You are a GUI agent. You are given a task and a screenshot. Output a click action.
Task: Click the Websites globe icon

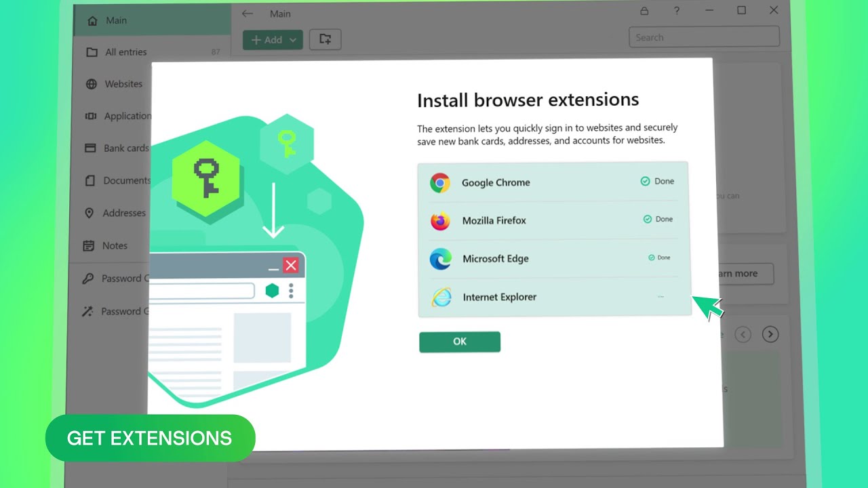91,85
